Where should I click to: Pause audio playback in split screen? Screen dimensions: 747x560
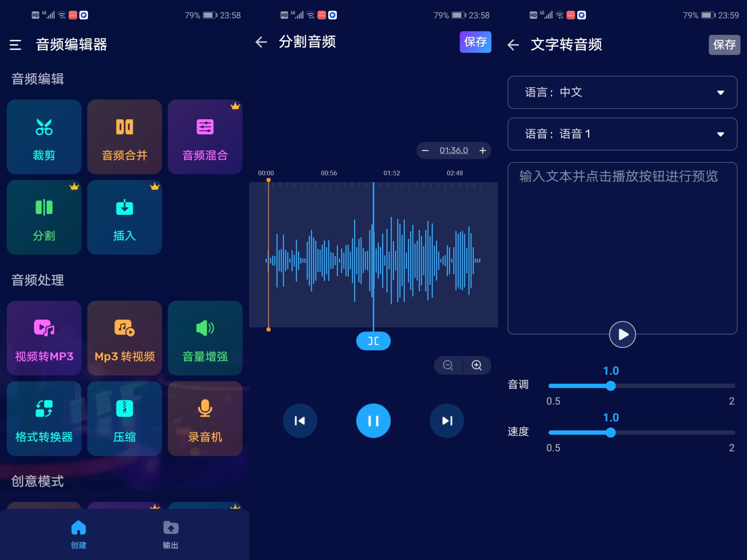pos(373,421)
